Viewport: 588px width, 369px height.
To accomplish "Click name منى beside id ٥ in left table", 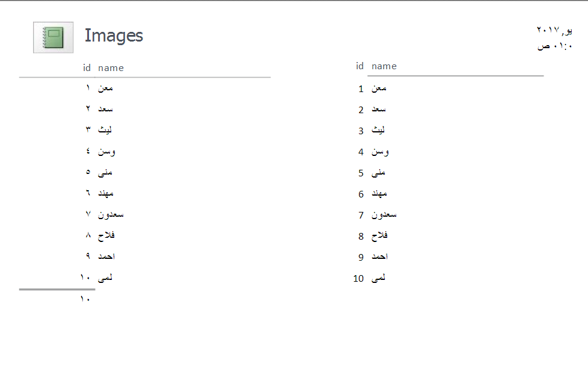I will (x=105, y=172).
